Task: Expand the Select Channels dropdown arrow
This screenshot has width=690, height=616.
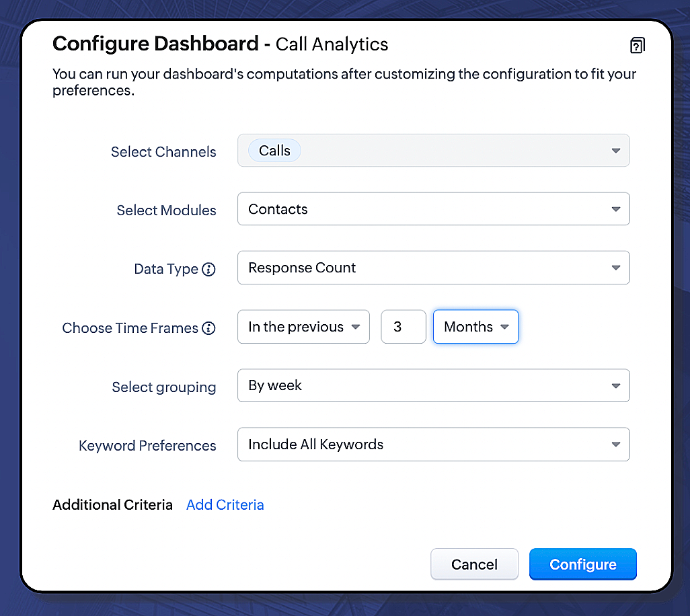Action: pyautogui.click(x=615, y=151)
